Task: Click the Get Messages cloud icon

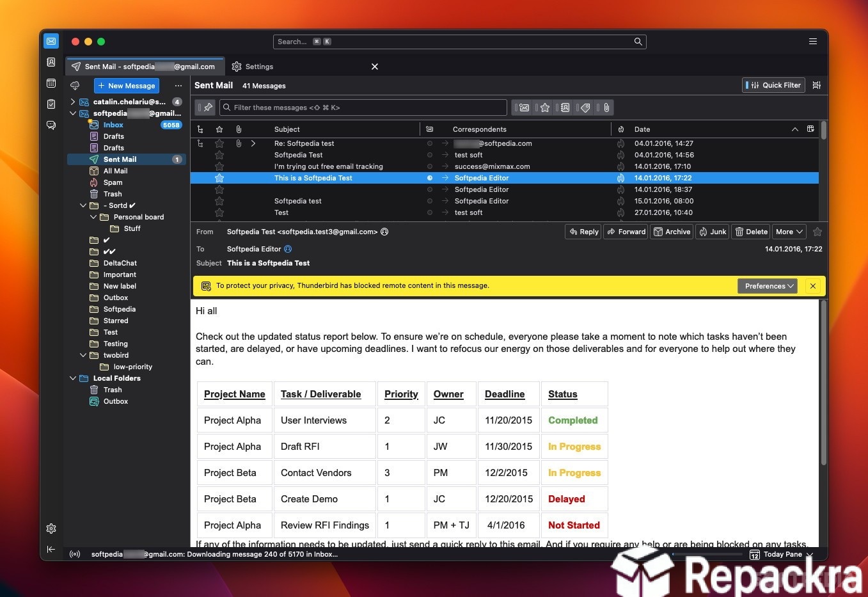Action: (75, 86)
